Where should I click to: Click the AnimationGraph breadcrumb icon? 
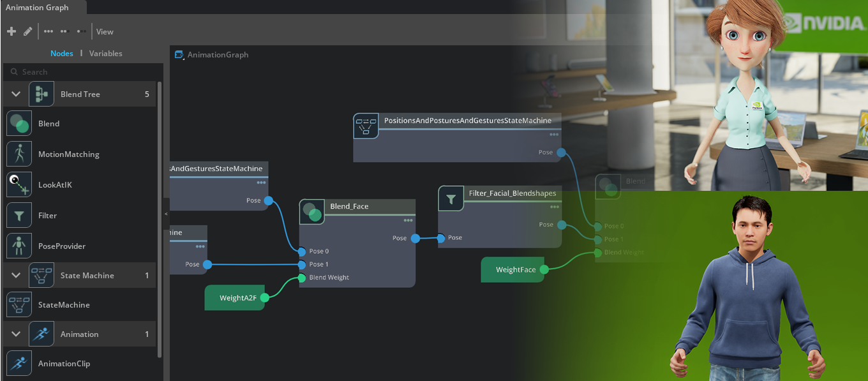pyautogui.click(x=179, y=55)
